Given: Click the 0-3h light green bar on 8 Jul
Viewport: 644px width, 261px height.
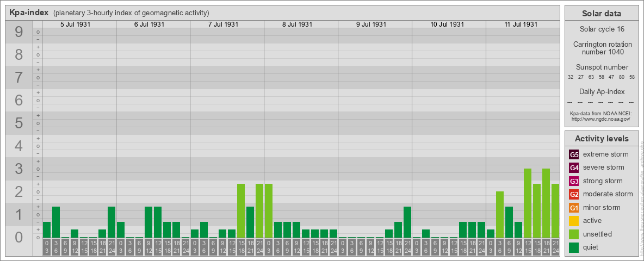Looking at the screenshot, I should (269, 211).
